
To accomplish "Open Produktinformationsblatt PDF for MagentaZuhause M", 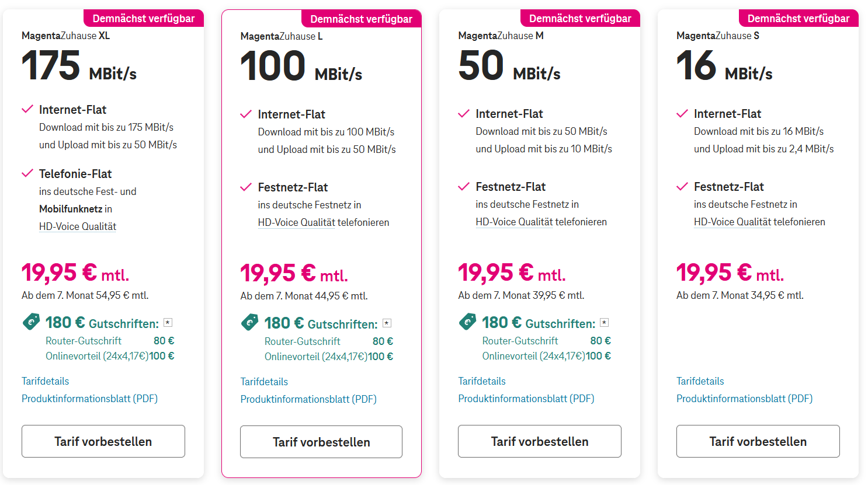I will 526,399.
